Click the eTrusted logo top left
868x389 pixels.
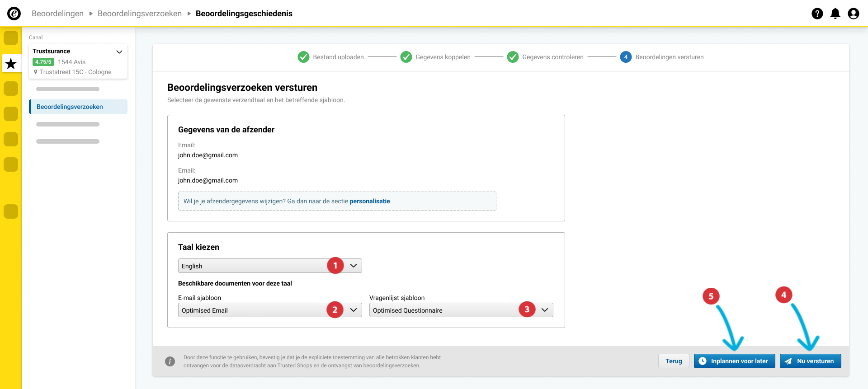14,14
